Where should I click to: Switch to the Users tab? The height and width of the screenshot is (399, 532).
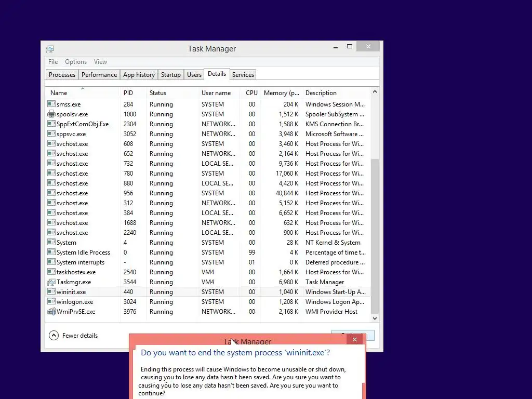pos(194,75)
